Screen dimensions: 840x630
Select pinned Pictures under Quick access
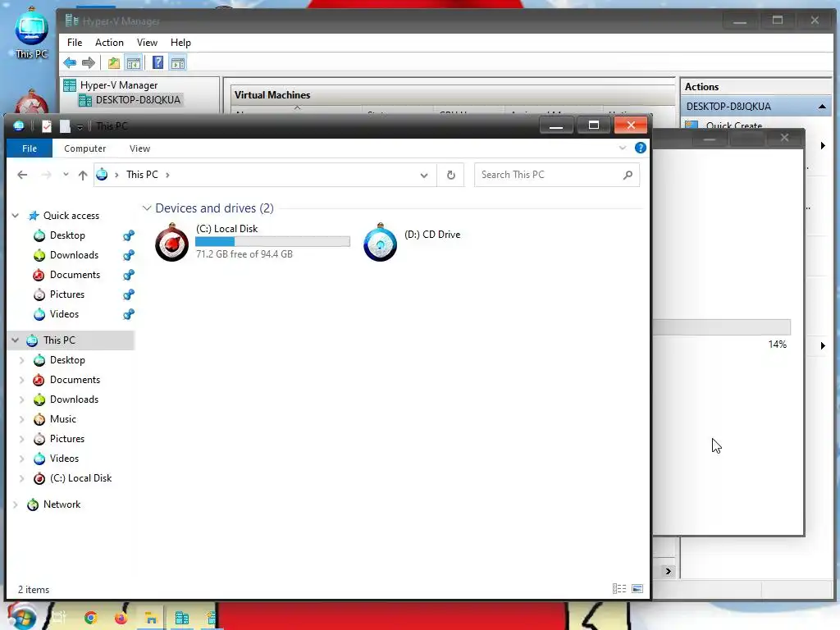pos(67,294)
